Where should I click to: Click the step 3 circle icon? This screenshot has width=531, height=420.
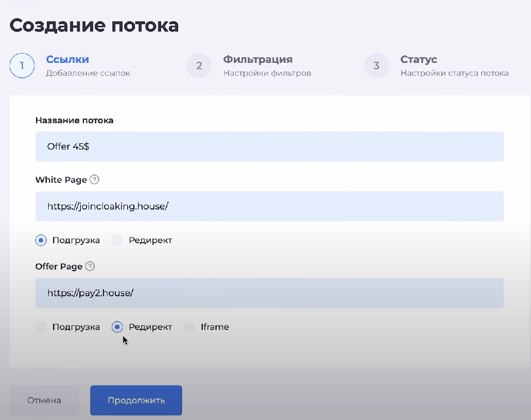tap(376, 66)
